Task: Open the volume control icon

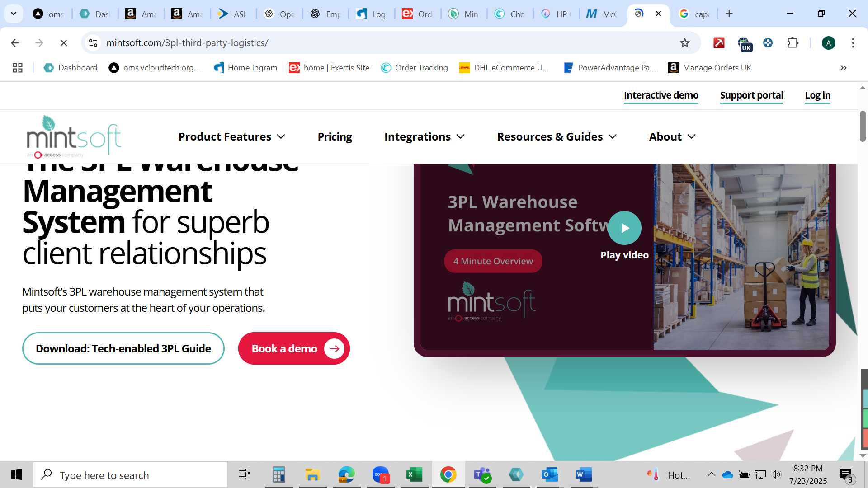Action: pos(776,474)
